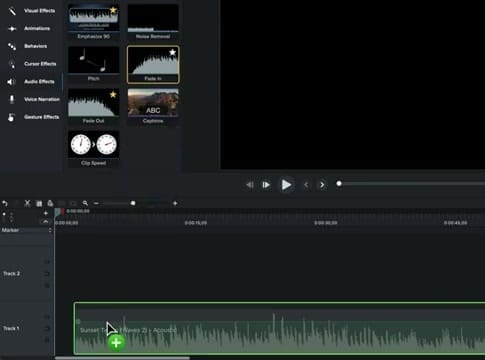Click the Undo icon in timeline toolbar

[x=5, y=203]
